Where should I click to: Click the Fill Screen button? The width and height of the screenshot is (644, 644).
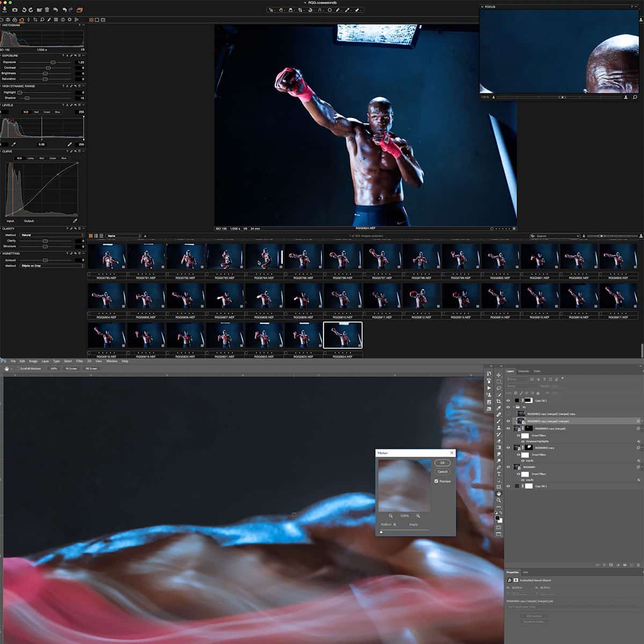coord(91,369)
